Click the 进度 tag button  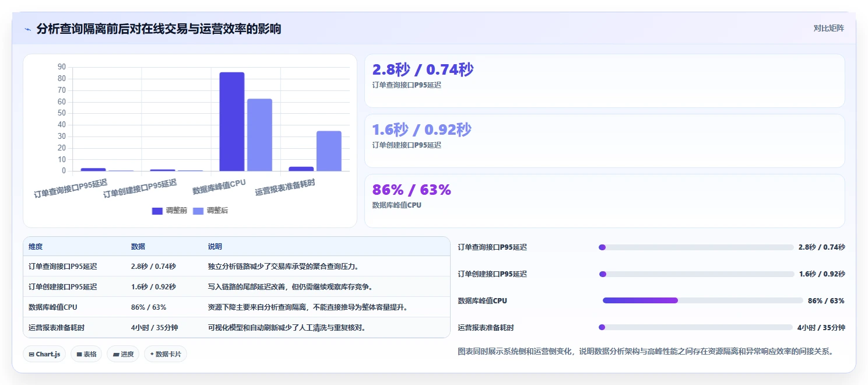[x=123, y=354]
